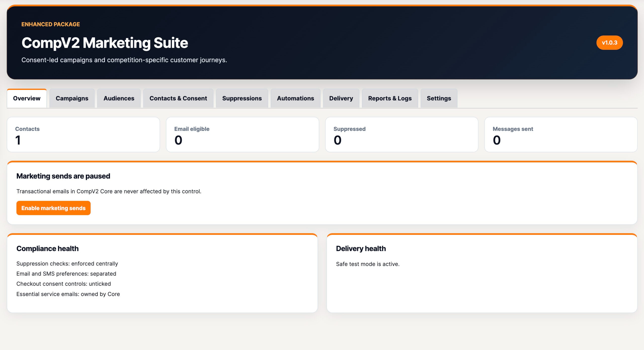Viewport: 644px width, 350px height.
Task: Click the Delivery health heading
Action: [361, 248]
